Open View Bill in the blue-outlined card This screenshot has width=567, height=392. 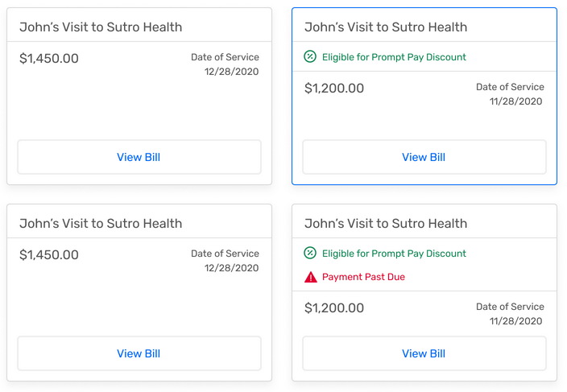424,157
